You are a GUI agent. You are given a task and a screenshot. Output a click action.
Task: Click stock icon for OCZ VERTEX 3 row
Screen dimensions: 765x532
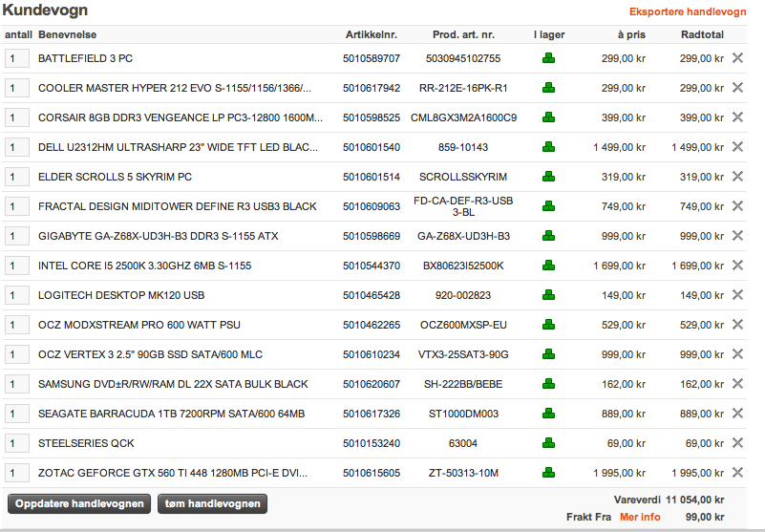pos(549,354)
